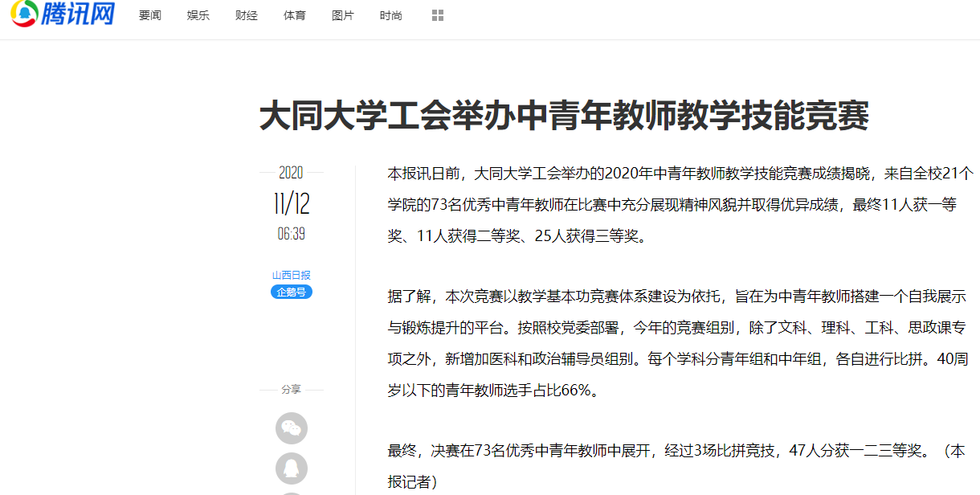Open the 要闻 navigation item
980x495 pixels.
point(150,15)
